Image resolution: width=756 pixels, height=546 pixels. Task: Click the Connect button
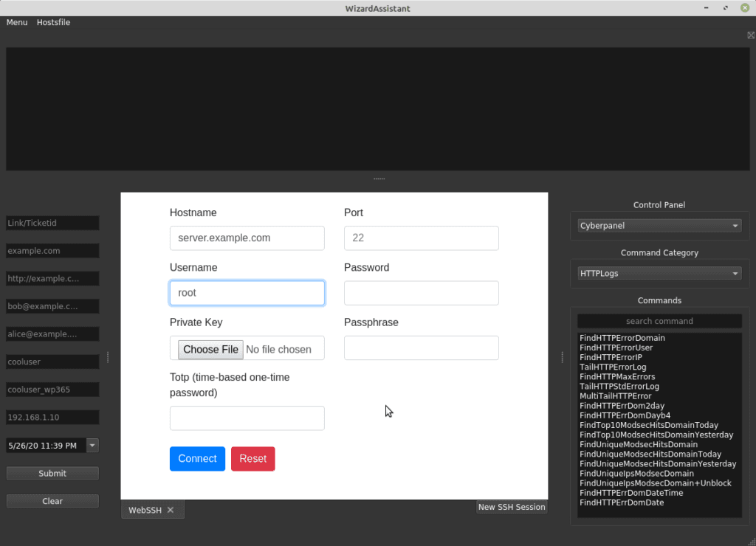pyautogui.click(x=197, y=459)
